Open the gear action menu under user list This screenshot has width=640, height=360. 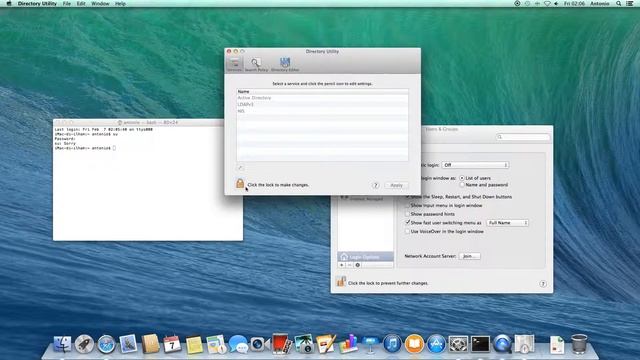[358, 265]
